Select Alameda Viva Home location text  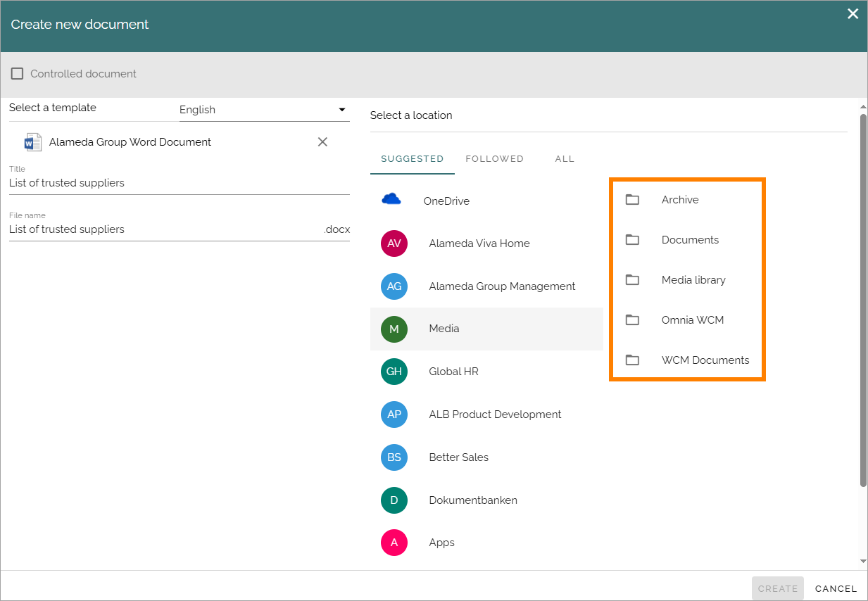(479, 243)
